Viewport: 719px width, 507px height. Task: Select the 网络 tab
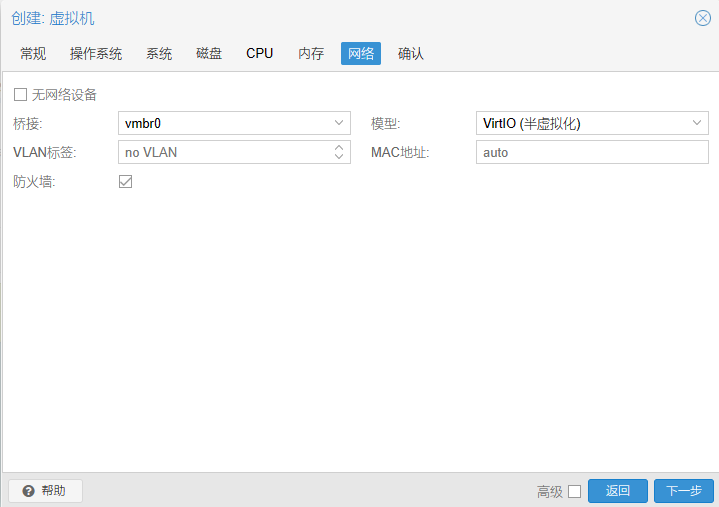tap(361, 54)
